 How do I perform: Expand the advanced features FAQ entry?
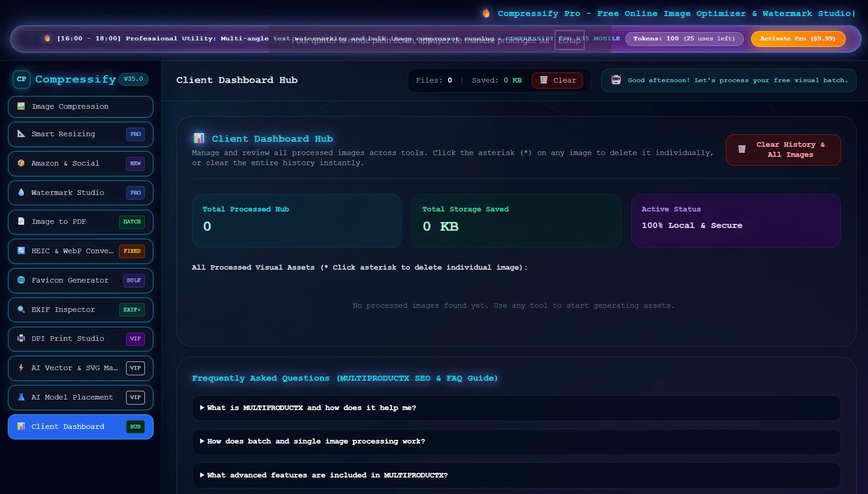516,475
